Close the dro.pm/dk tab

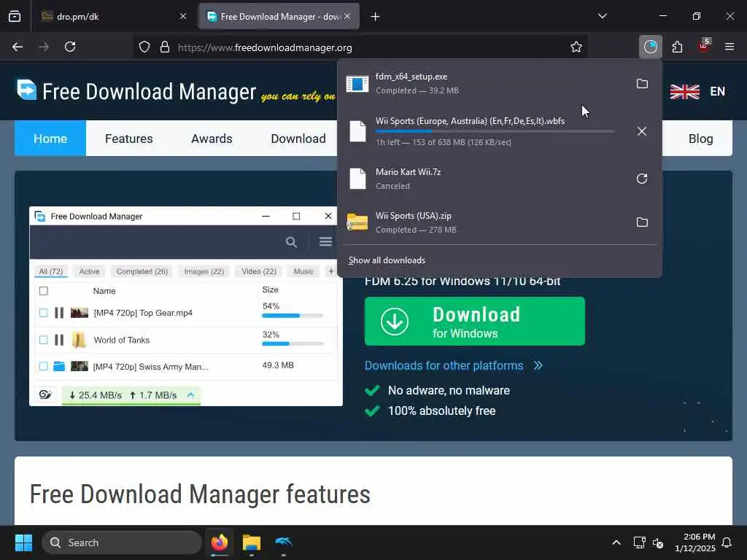[x=183, y=17]
